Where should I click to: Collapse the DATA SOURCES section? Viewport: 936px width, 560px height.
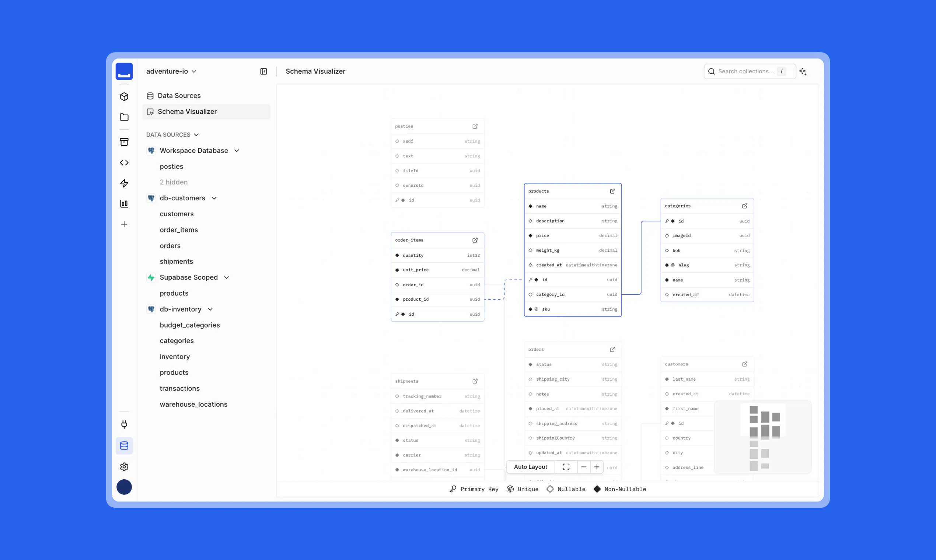tap(172, 135)
